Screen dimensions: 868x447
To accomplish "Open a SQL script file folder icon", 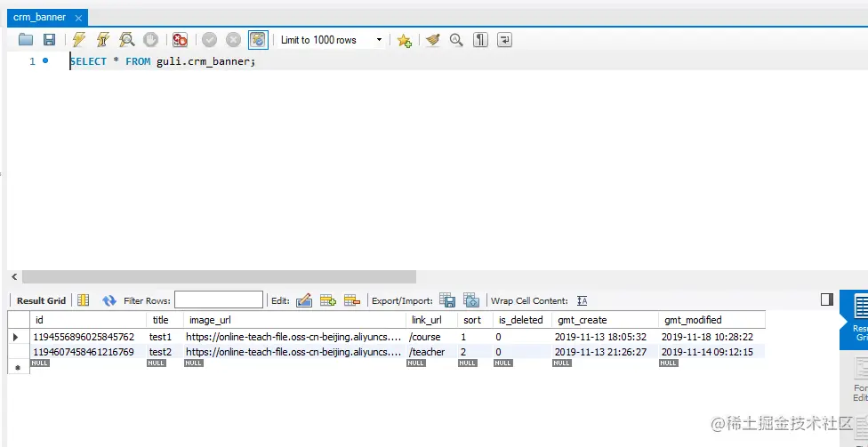I will tap(26, 39).
